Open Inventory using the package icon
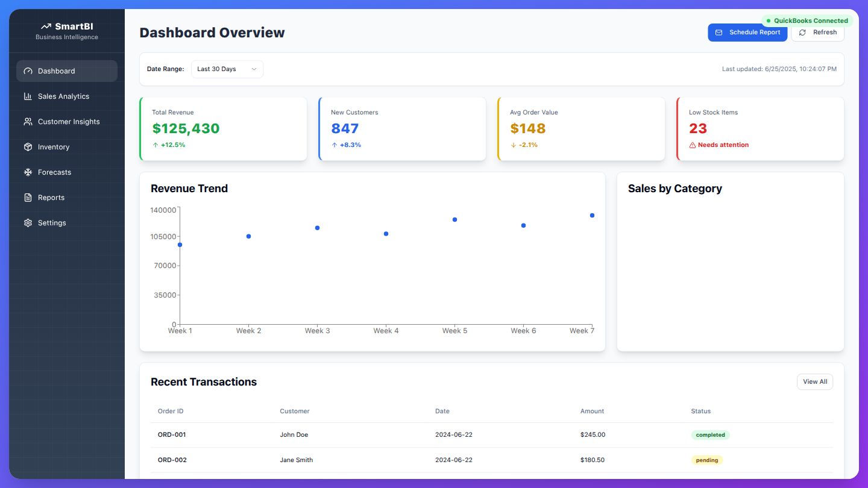868x488 pixels. pyautogui.click(x=28, y=147)
